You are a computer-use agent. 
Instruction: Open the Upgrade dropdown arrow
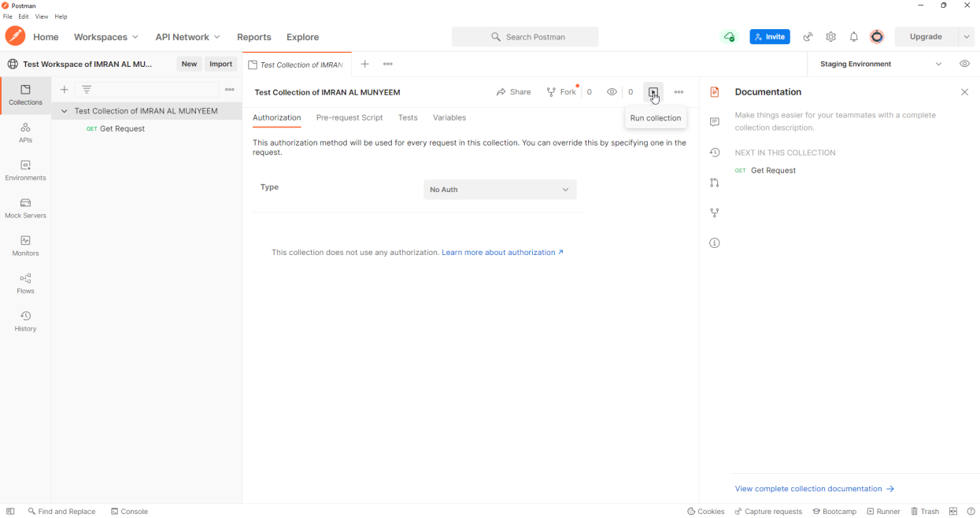[967, 37]
